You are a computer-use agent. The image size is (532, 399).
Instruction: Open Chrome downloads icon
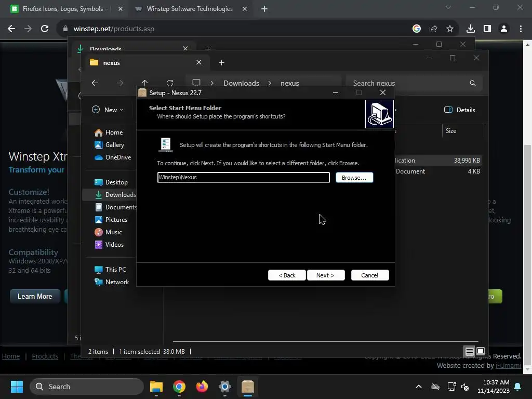[471, 29]
